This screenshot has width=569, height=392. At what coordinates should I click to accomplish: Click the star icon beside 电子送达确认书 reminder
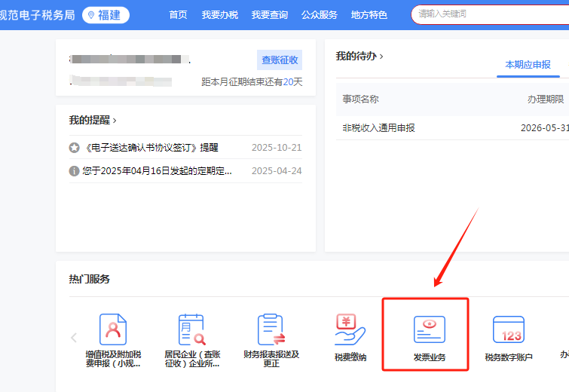click(74, 148)
